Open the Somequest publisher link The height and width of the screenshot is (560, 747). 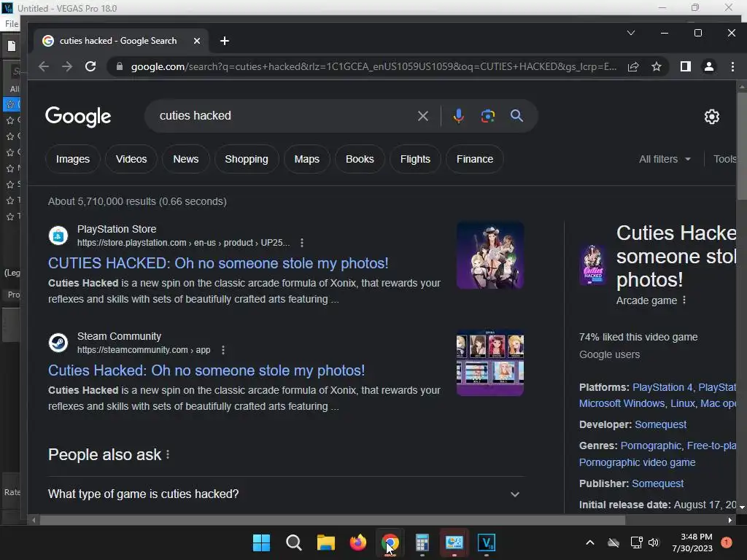pos(657,483)
